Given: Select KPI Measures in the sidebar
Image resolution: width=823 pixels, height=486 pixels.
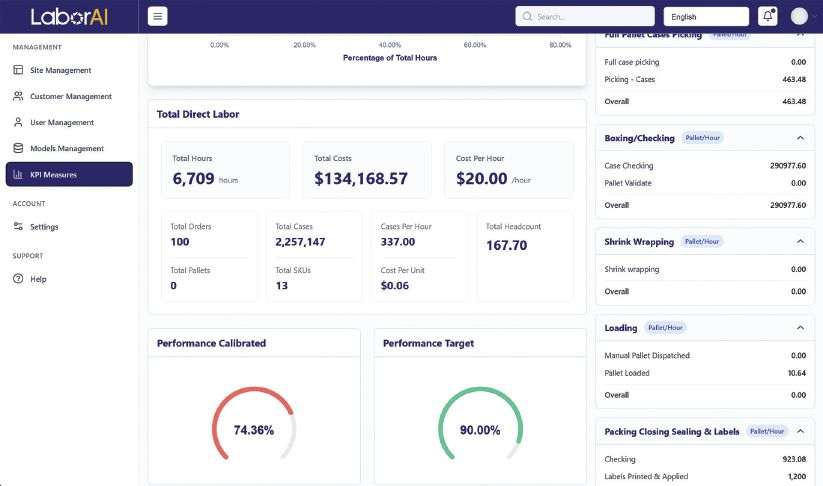Looking at the screenshot, I should (x=69, y=174).
